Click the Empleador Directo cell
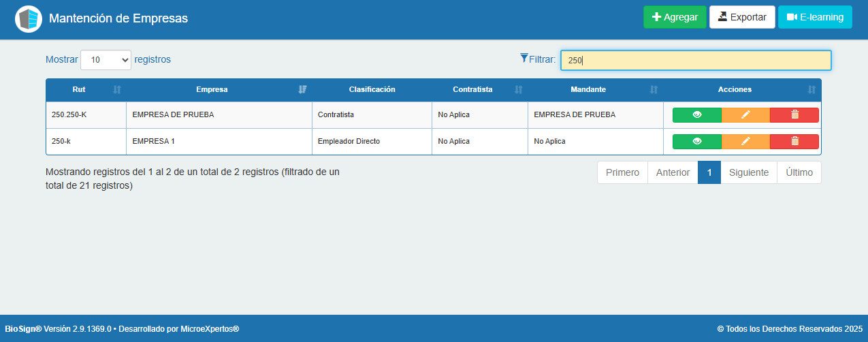 point(372,142)
